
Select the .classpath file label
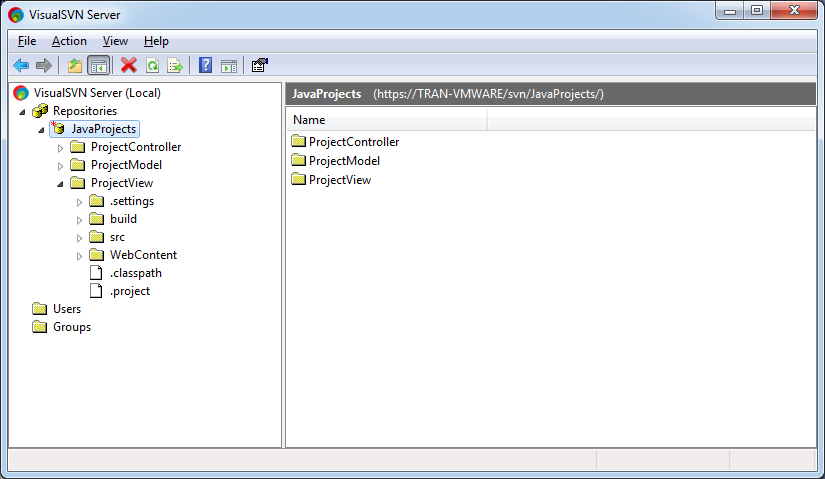coord(136,273)
